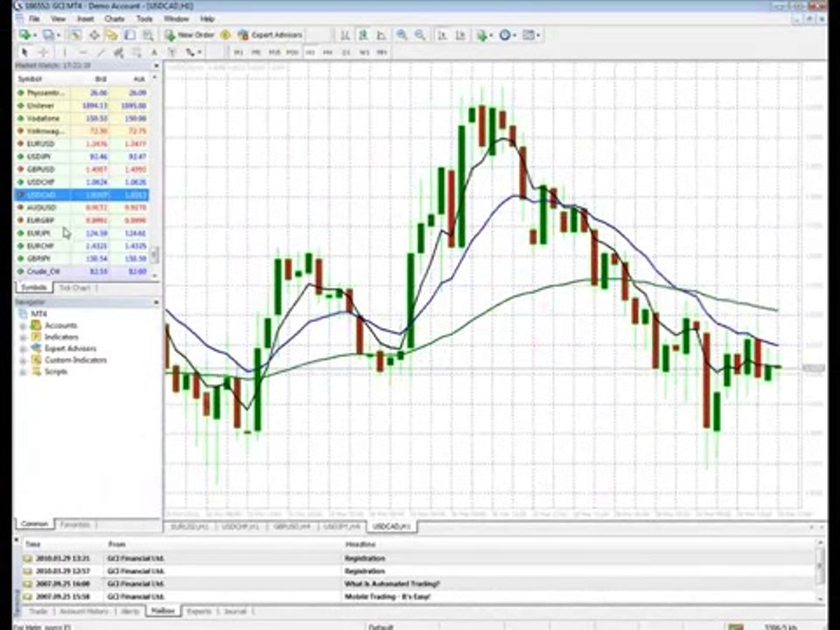
Task: Click the bar chart type icon
Action: 345,35
